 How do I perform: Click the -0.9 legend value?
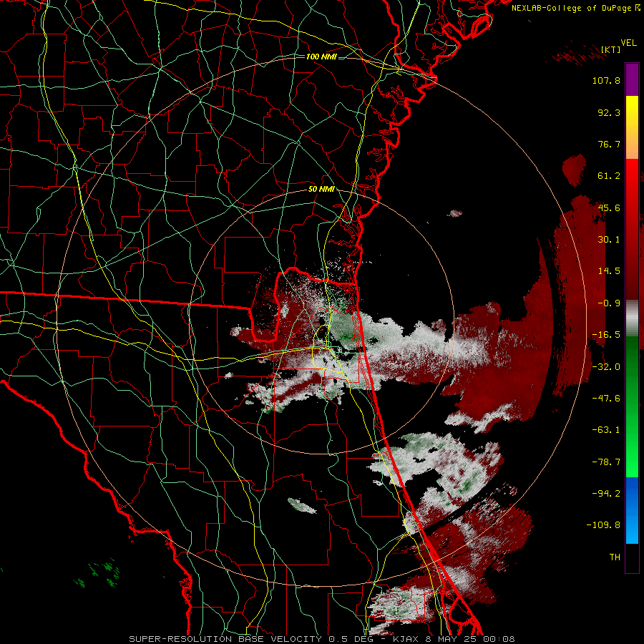(609, 303)
